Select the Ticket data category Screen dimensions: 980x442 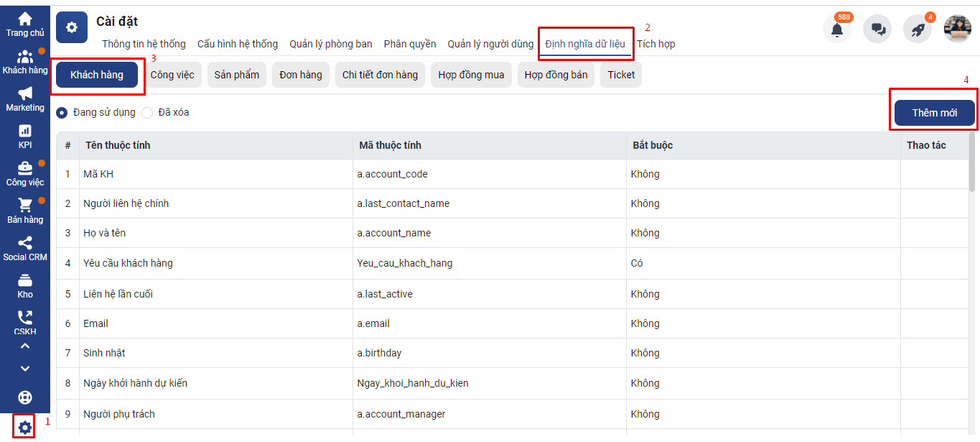coord(621,75)
